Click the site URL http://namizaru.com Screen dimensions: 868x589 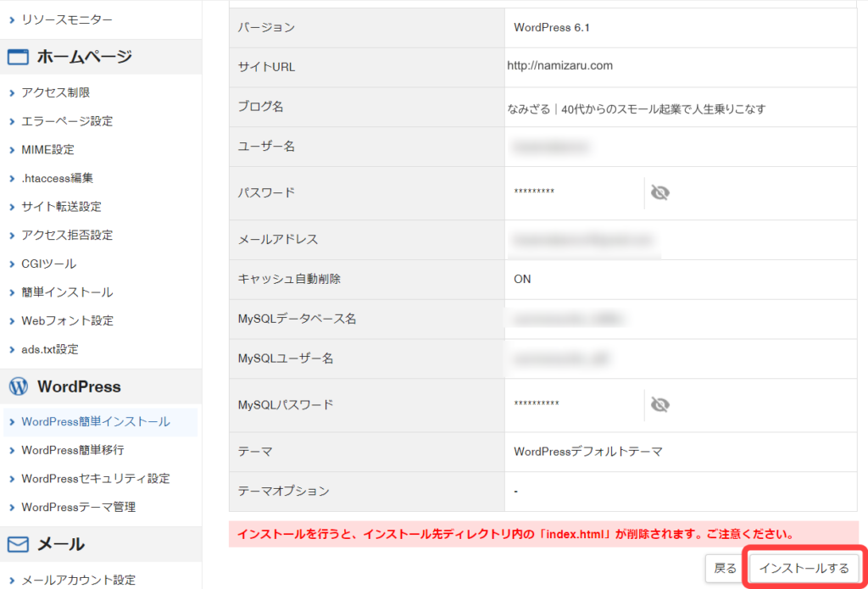559,66
